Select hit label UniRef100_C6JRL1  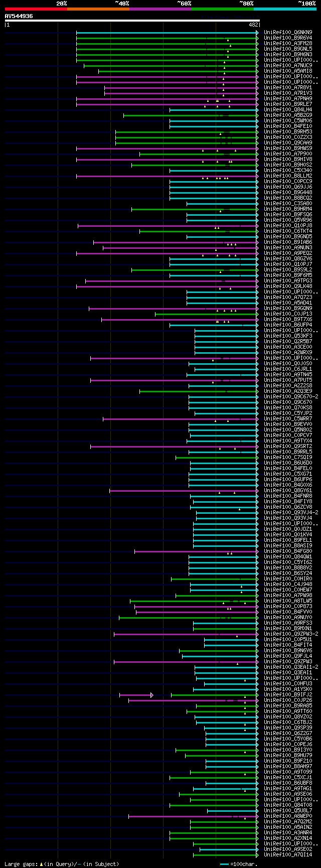click(x=288, y=369)
